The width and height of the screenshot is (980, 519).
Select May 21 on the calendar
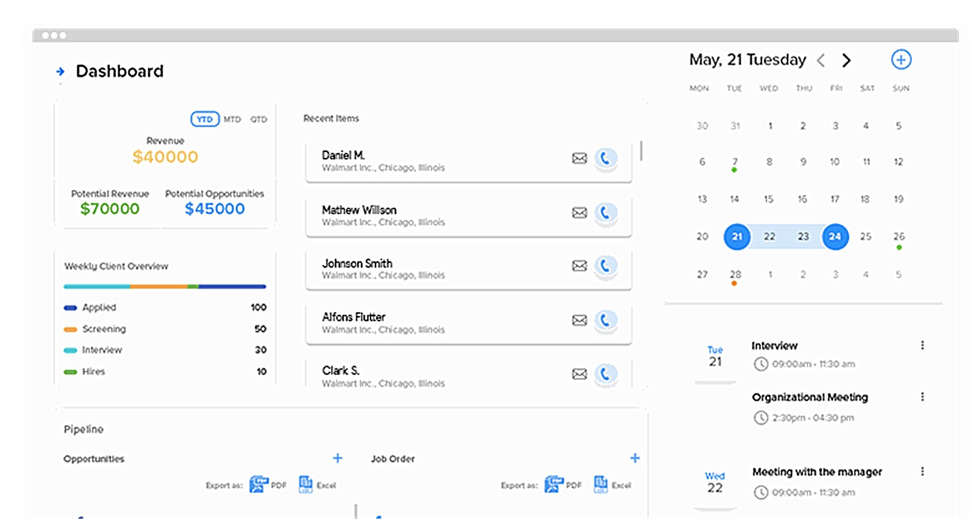click(x=737, y=236)
